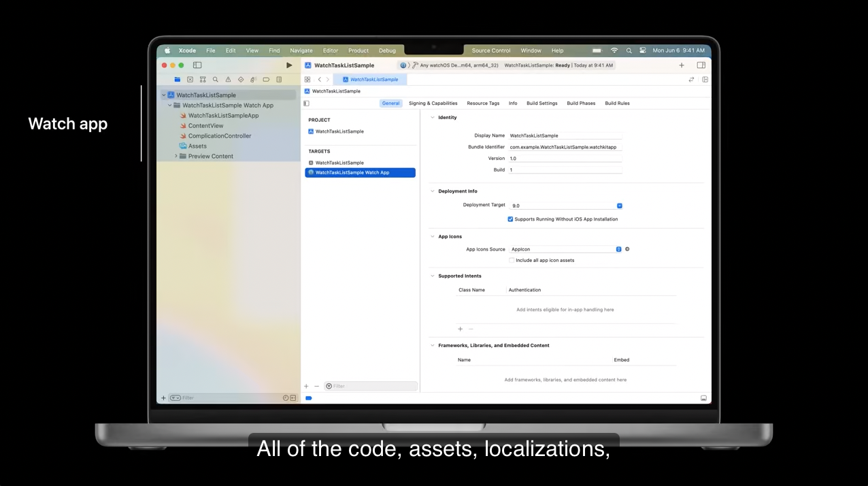Viewport: 868px width, 486px height.
Task: Open the Build Rules tab
Action: point(618,103)
